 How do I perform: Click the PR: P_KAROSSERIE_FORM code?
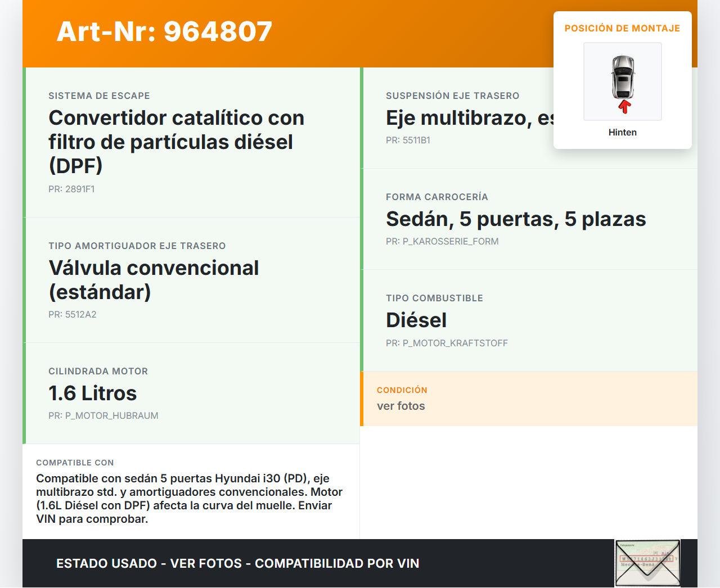coord(442,242)
